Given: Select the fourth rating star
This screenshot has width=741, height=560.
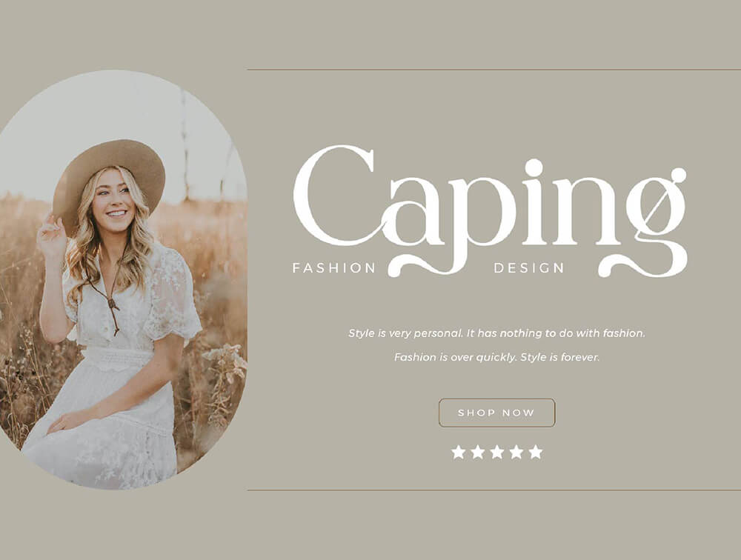Looking at the screenshot, I should point(516,452).
